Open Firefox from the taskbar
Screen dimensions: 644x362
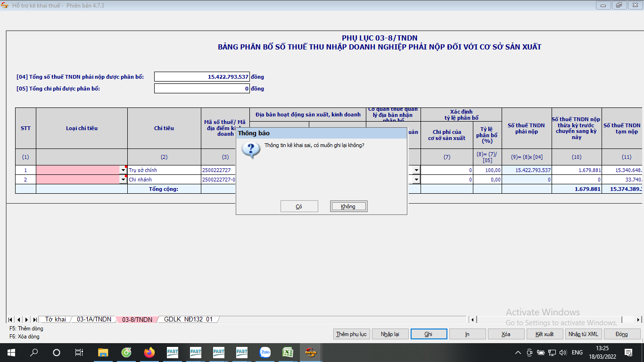[x=149, y=352]
